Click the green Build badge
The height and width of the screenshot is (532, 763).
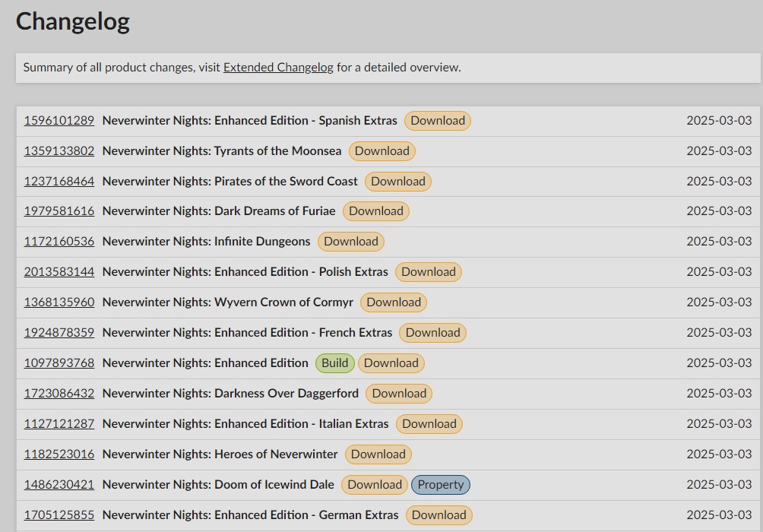click(x=335, y=363)
